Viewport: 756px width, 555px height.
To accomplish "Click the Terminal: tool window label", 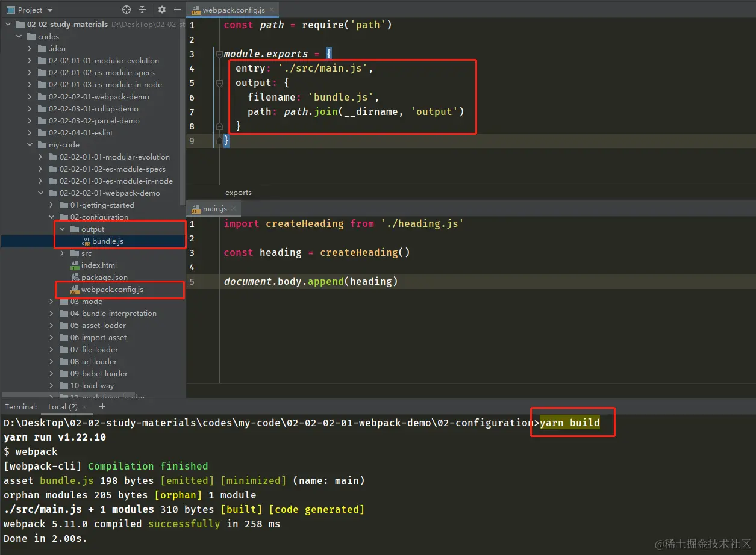I will [21, 407].
